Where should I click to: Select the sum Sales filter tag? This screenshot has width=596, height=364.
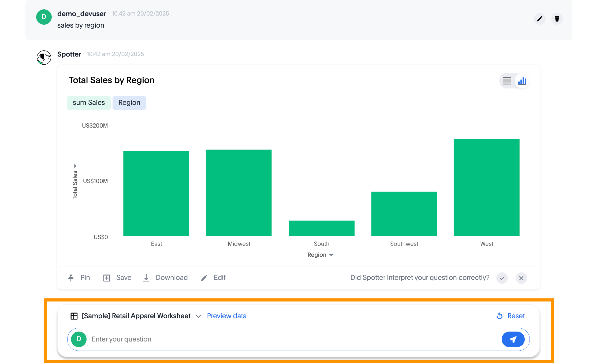click(x=88, y=102)
